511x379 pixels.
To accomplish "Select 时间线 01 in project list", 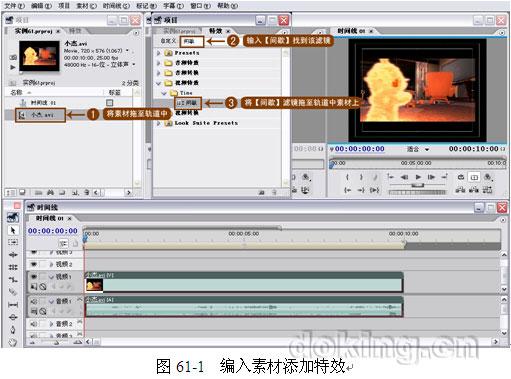I will [44, 103].
